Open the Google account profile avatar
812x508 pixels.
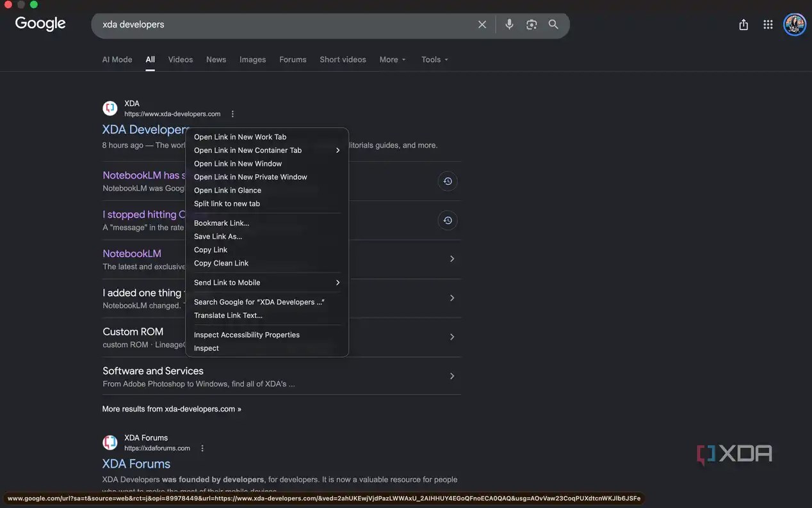pos(795,24)
